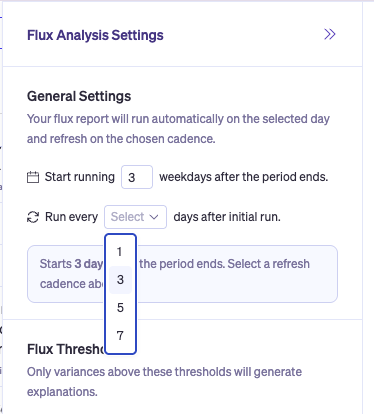This screenshot has width=374, height=414.
Task: Pick the highlighted 3 cadence option
Action: [120, 280]
